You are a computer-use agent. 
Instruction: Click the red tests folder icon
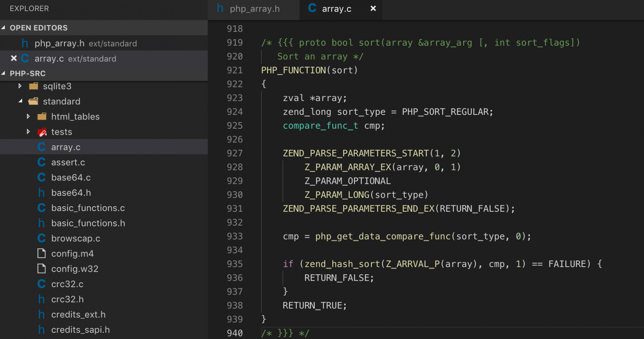[42, 132]
